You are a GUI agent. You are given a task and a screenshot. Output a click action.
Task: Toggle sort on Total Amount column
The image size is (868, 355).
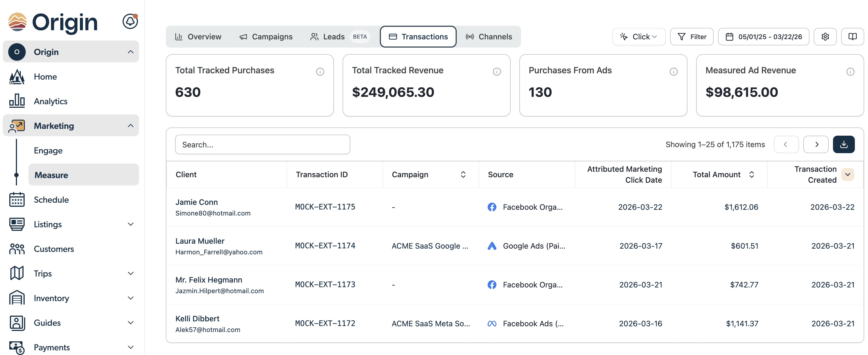click(751, 174)
